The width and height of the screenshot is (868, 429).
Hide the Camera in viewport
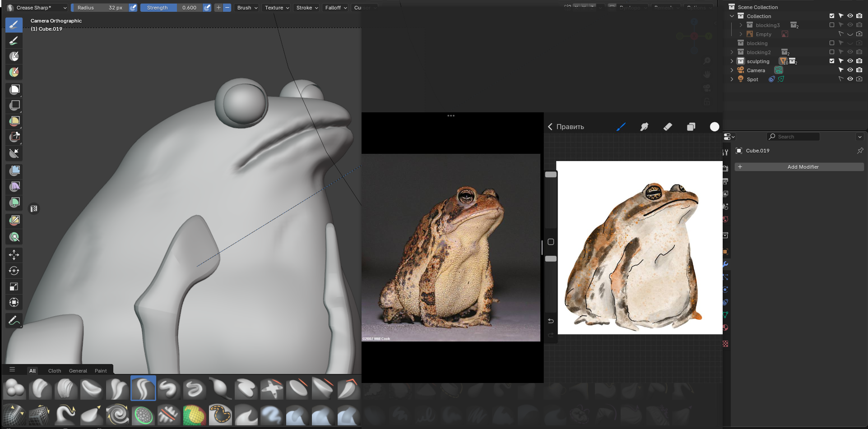pos(850,70)
